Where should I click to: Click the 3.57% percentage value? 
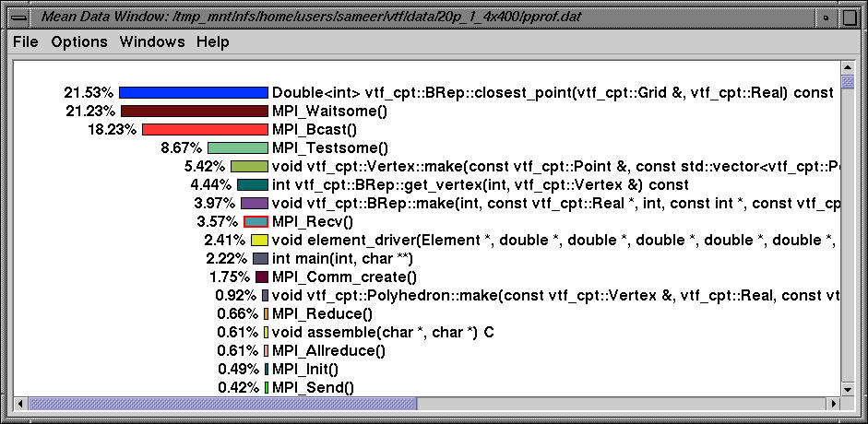coord(218,222)
